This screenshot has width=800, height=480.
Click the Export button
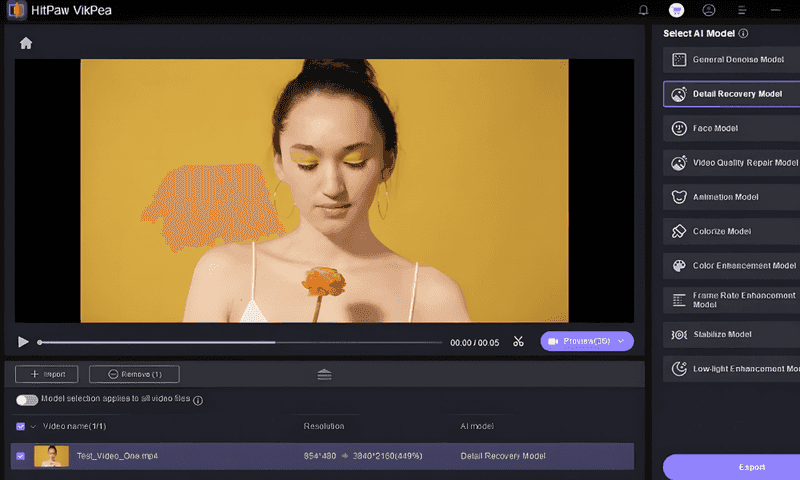pyautogui.click(x=732, y=467)
